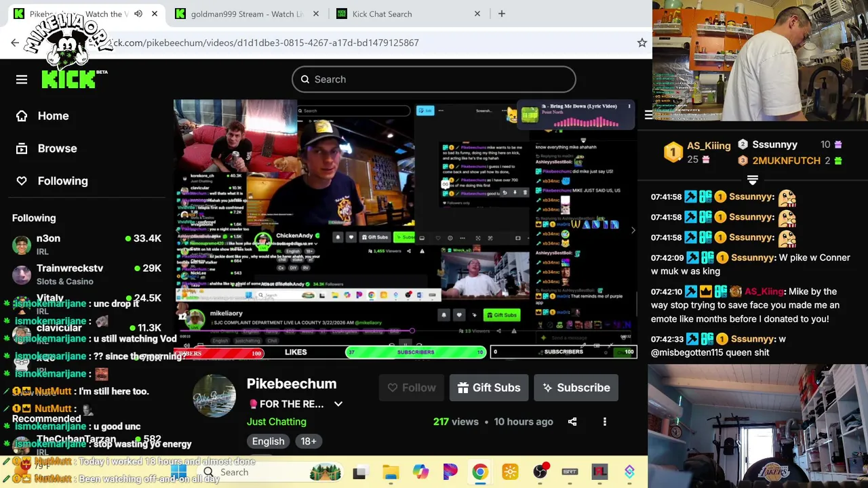The image size is (868, 488).
Task: Click the video seek bar knob
Action: (412, 331)
